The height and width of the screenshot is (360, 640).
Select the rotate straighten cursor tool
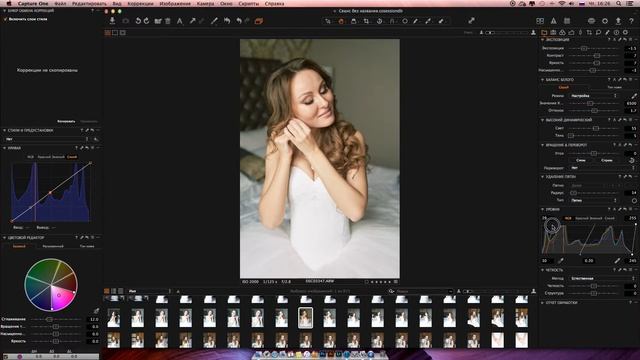[379, 21]
